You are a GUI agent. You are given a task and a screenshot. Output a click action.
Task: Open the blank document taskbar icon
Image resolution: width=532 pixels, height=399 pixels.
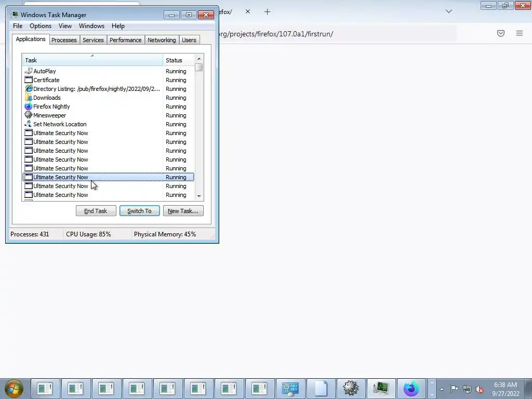click(x=321, y=389)
